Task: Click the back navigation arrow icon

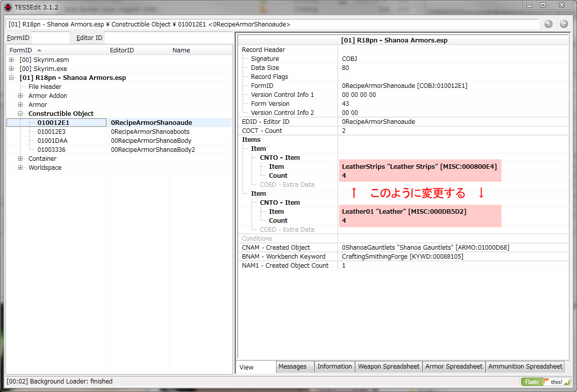Action: [548, 24]
